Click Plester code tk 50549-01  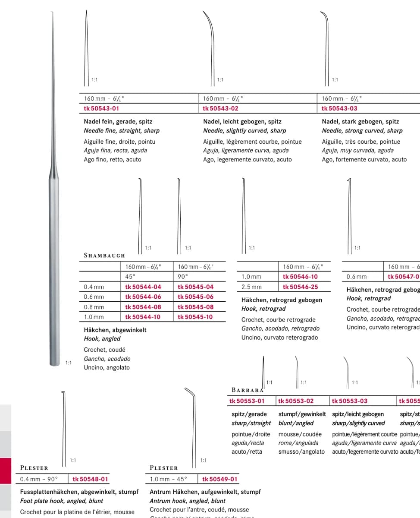(x=220, y=479)
